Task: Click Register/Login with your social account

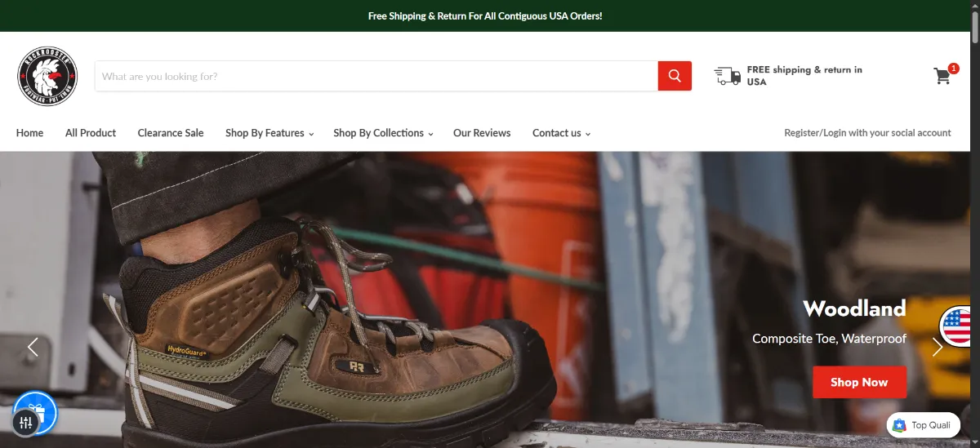Action: click(867, 133)
